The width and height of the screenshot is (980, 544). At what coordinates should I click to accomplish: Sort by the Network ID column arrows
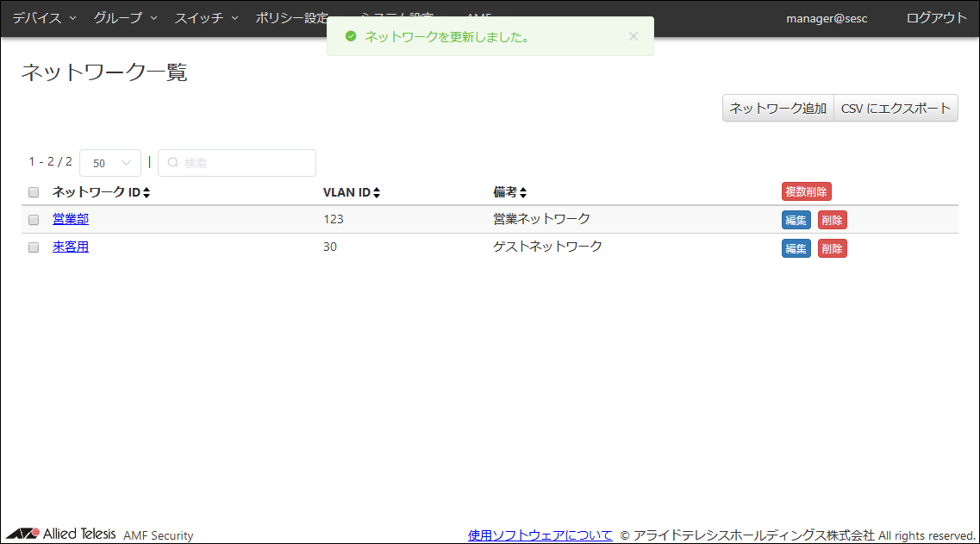(x=147, y=193)
